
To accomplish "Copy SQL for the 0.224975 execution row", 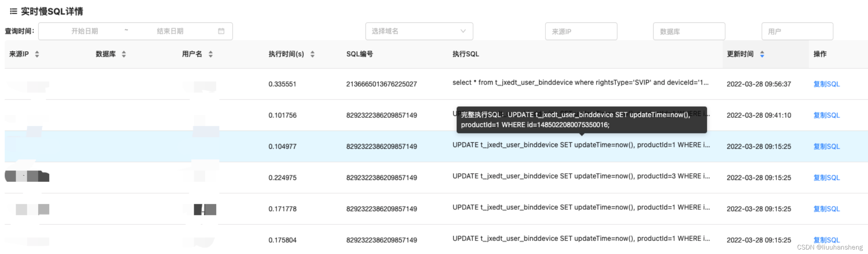I will click(x=827, y=178).
